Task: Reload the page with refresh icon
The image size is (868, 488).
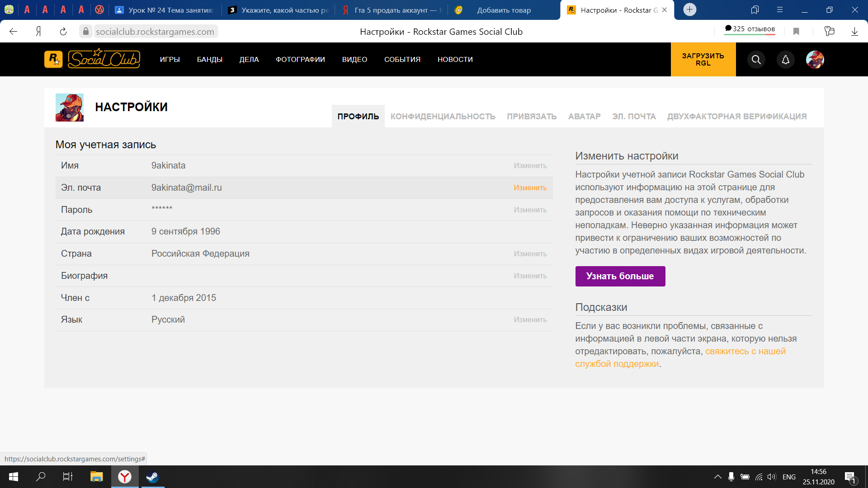Action: (x=63, y=31)
